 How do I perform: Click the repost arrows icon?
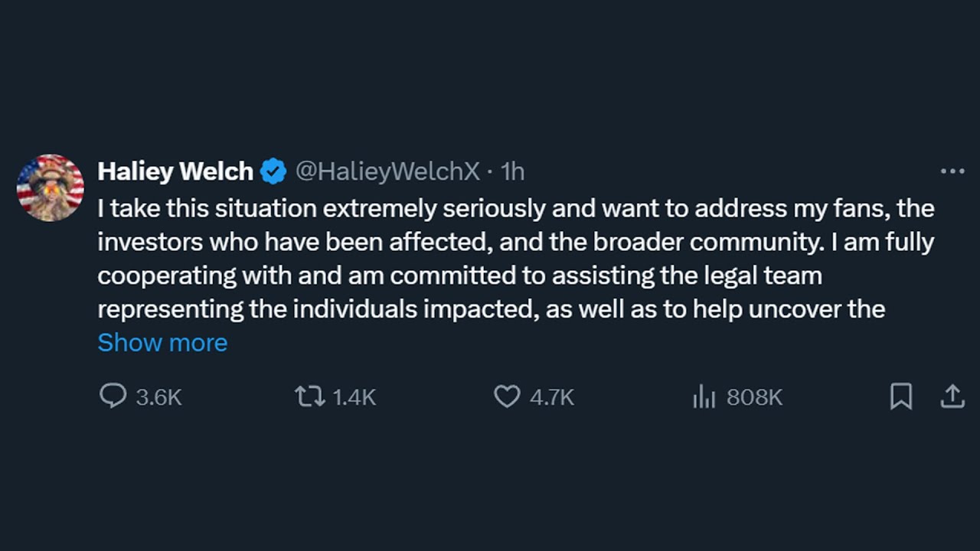tap(309, 396)
